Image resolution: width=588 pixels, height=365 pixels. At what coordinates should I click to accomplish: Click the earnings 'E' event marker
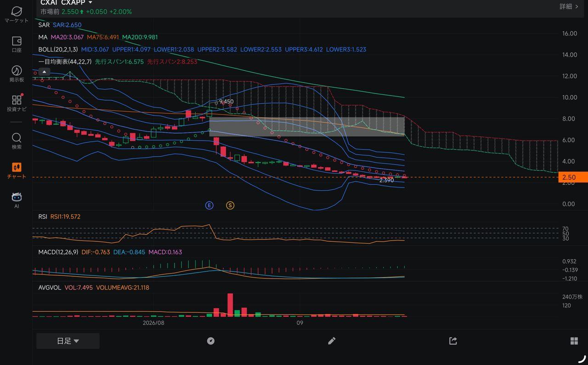[209, 205]
